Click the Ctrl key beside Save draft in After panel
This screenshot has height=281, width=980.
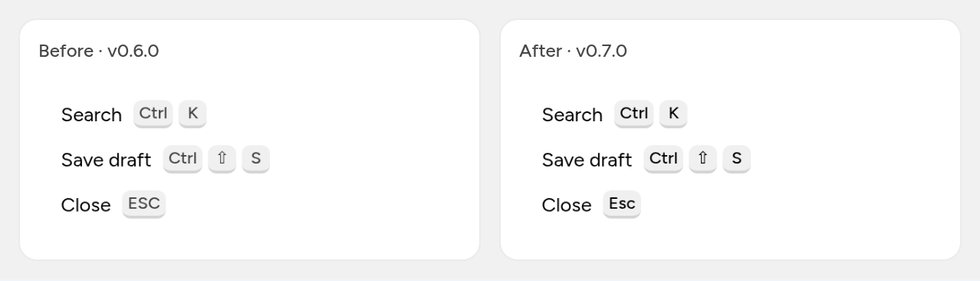click(663, 159)
